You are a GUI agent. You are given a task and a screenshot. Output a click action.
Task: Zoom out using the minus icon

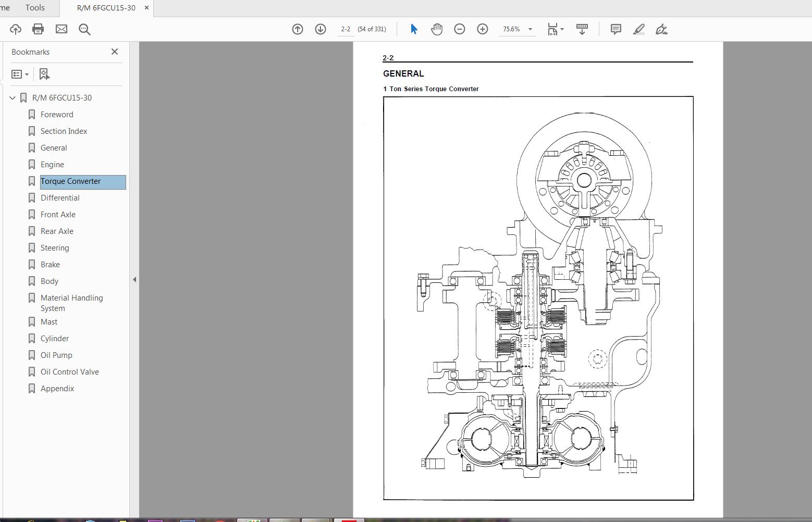[x=459, y=29]
